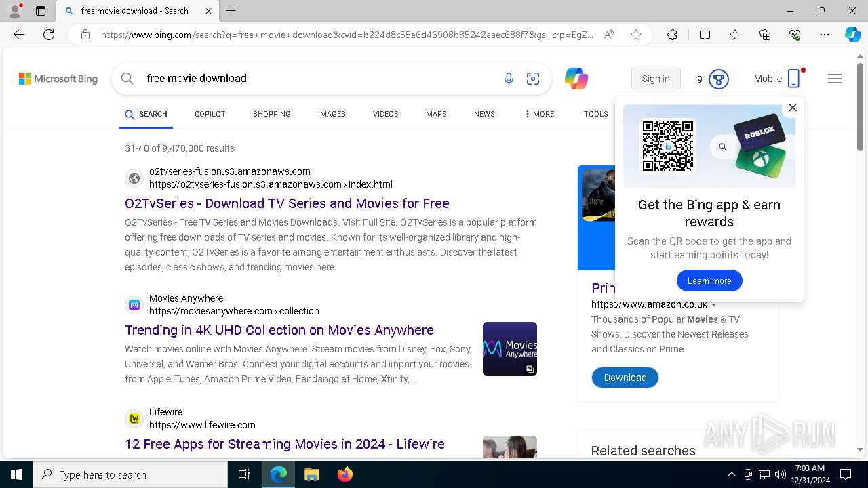
Task: Open Task View in the taskbar
Action: pos(244,474)
